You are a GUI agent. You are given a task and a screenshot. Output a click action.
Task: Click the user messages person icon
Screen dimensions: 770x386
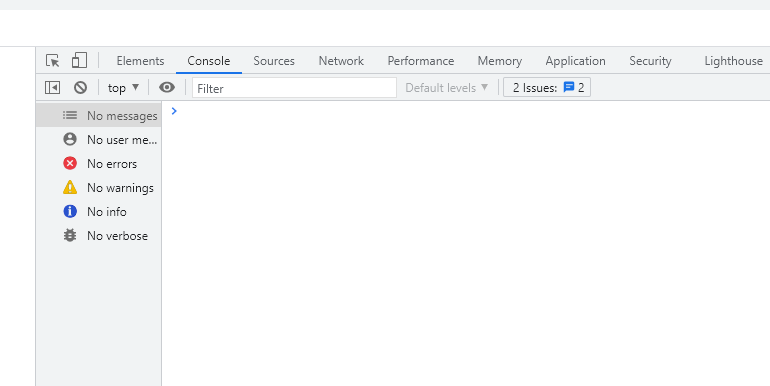[70, 139]
